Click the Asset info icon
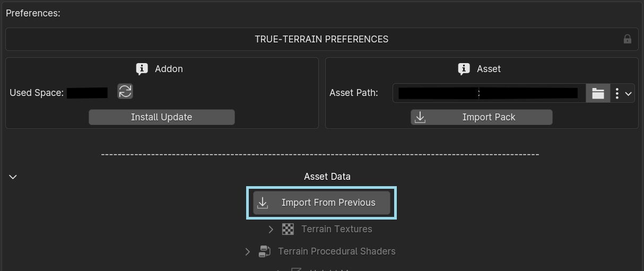The image size is (644, 271). click(464, 69)
